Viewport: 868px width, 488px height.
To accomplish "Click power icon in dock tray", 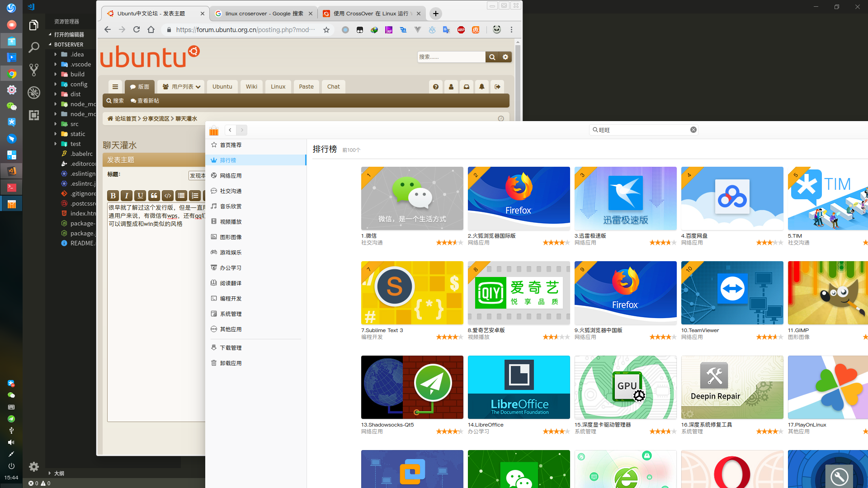I will pos(11,466).
